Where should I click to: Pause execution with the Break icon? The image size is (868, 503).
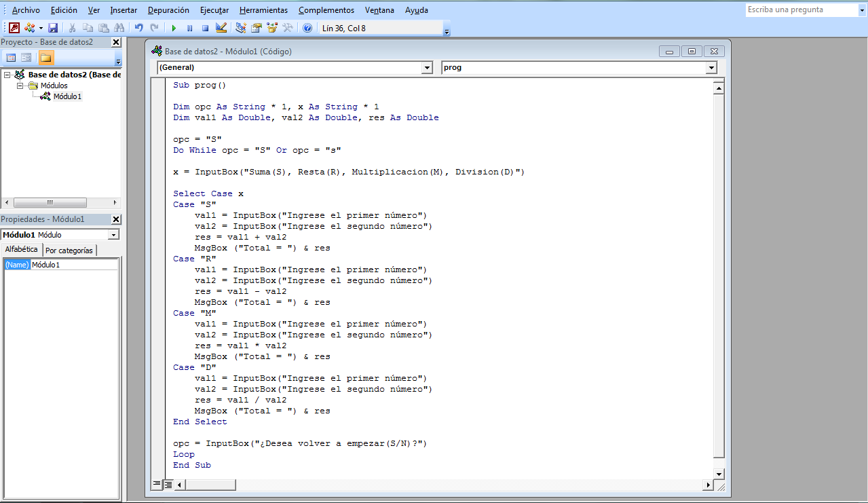[x=190, y=28]
